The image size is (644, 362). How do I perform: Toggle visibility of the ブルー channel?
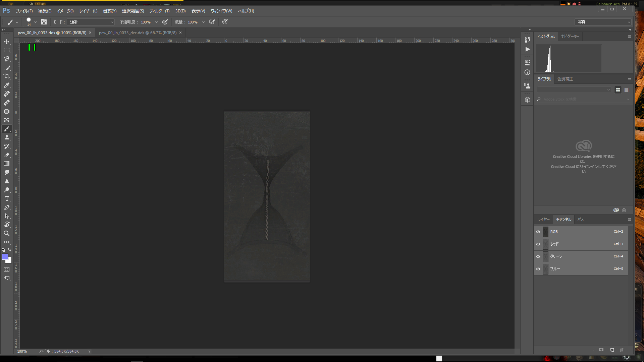(x=538, y=269)
